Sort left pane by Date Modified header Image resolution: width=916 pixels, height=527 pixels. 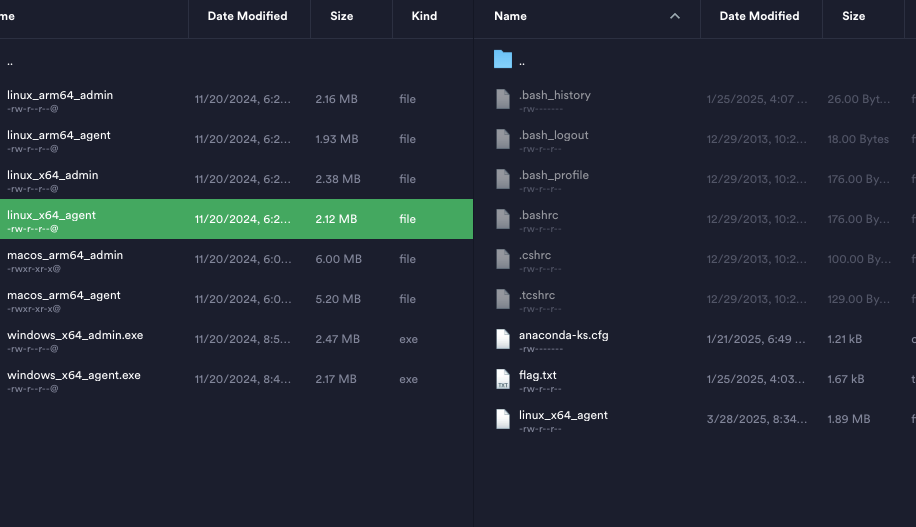247,16
